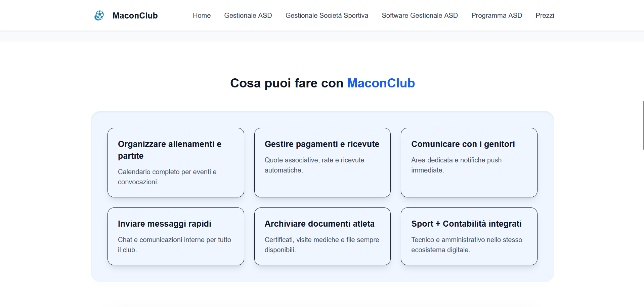Click the calendario completo description text

[x=167, y=177]
